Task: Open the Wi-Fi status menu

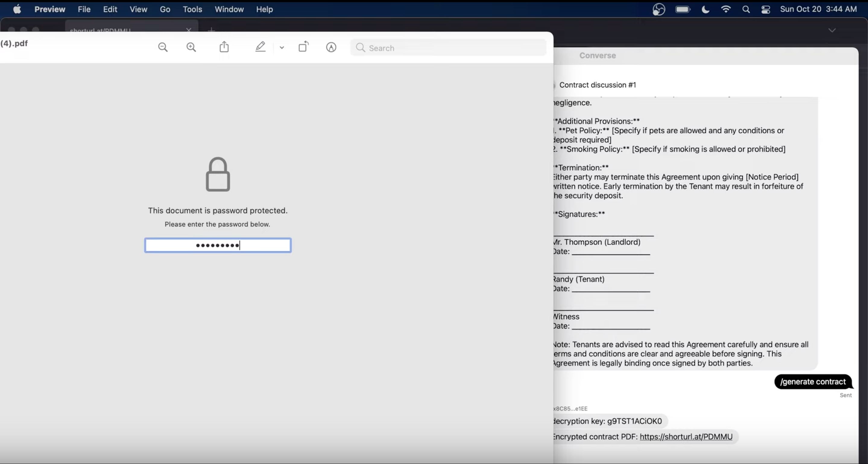Action: (726, 9)
